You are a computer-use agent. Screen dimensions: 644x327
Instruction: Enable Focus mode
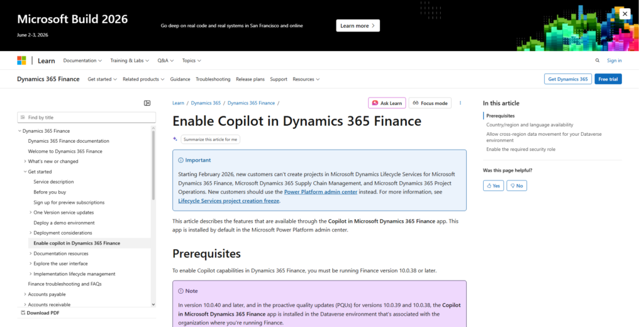[x=430, y=103]
